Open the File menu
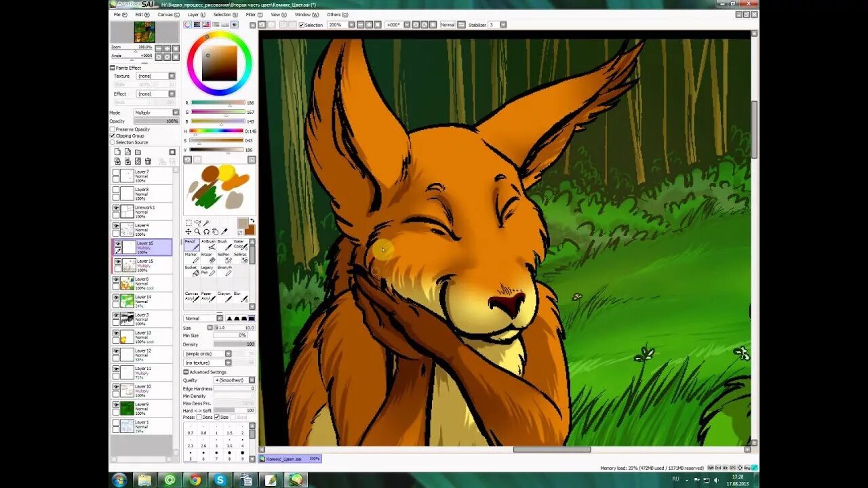Viewport: 868px width, 488px height. point(119,15)
